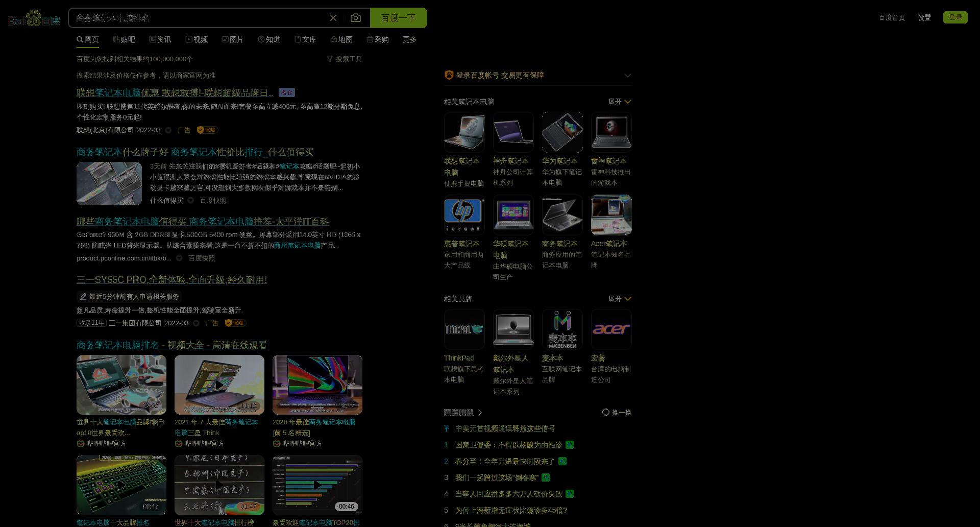Screen dimensions: 980x527
Task: Clear the search box with the X icon
Action: point(333,18)
